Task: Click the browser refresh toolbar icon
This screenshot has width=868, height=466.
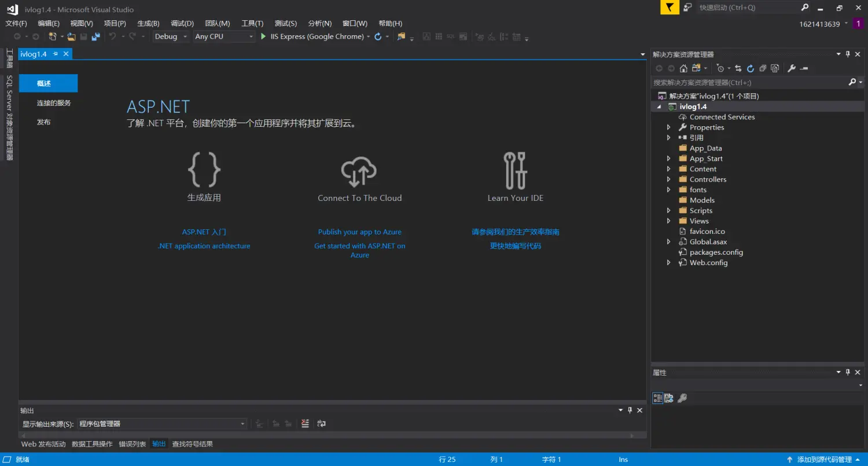Action: tap(378, 36)
